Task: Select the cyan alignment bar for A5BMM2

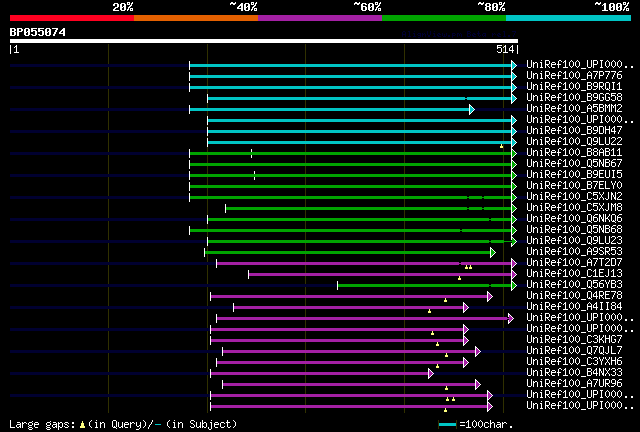Action: click(332, 109)
